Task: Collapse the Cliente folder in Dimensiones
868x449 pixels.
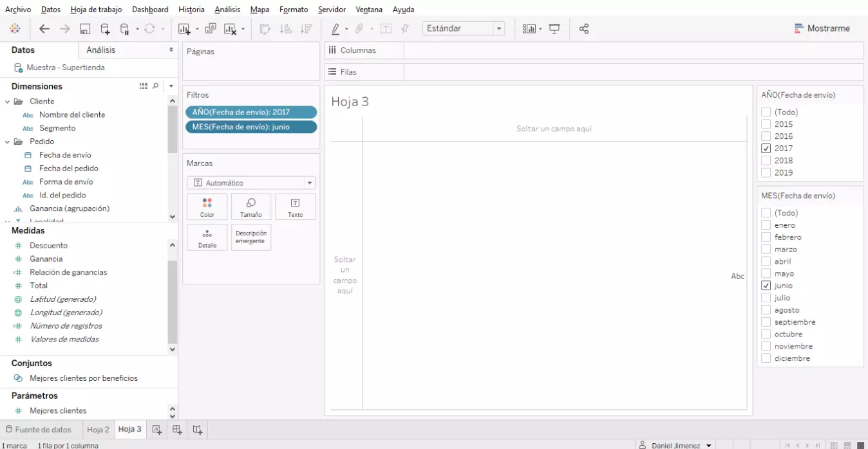Action: tap(8, 102)
